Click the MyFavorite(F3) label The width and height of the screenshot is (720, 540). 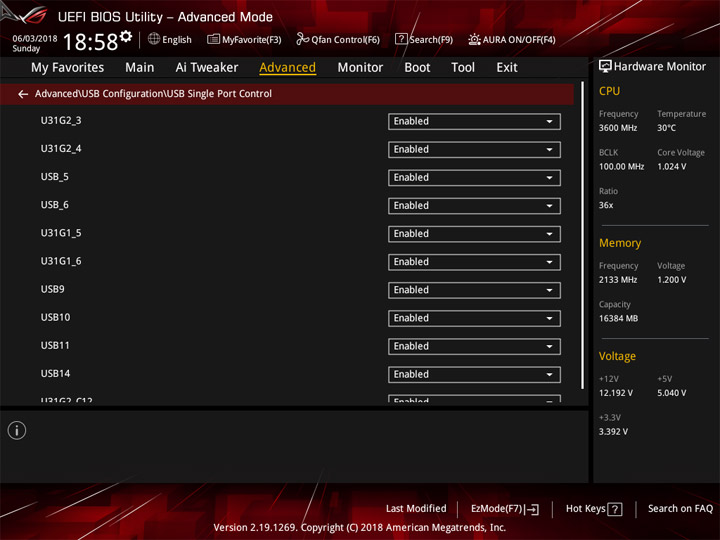click(x=252, y=39)
